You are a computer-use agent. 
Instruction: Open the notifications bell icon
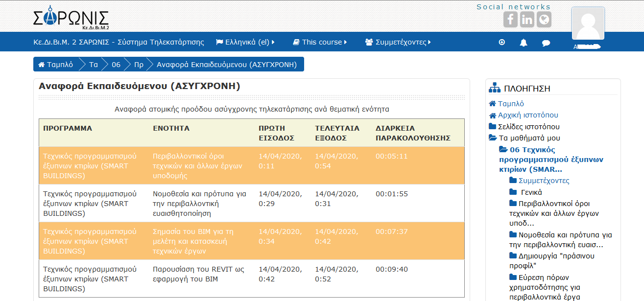[x=524, y=43]
